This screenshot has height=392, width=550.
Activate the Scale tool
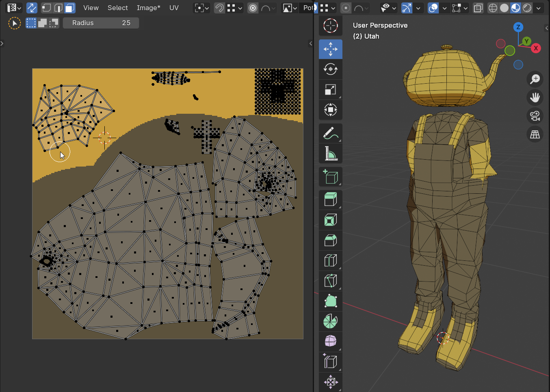tap(331, 90)
